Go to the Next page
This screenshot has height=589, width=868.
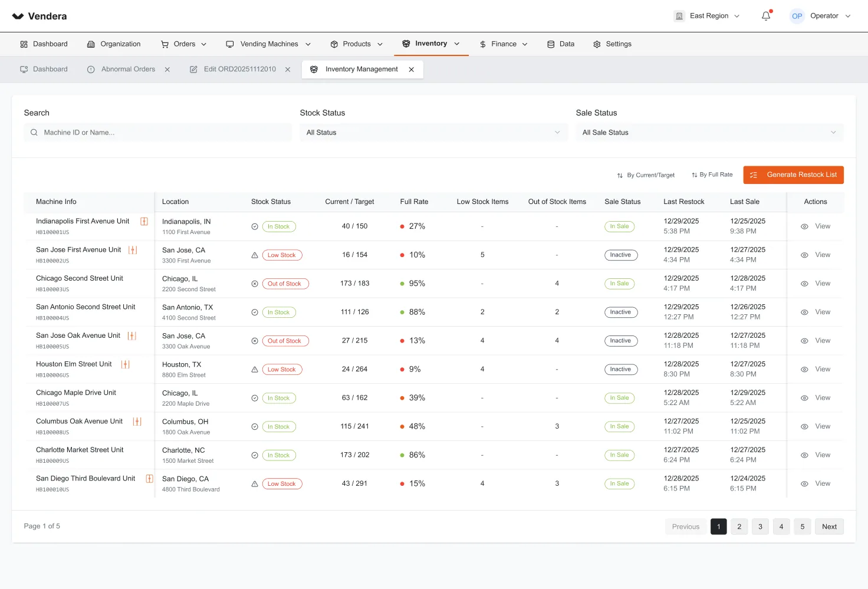coord(829,527)
